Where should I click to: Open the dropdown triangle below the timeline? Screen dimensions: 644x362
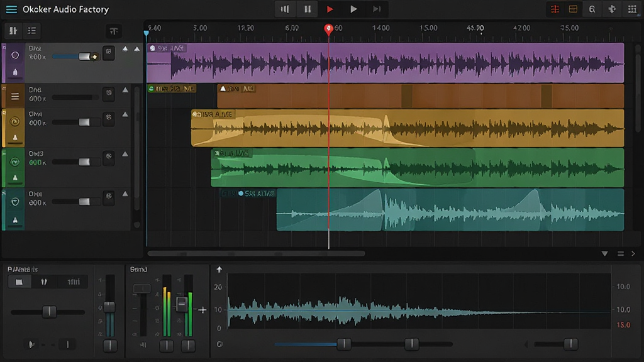click(604, 254)
